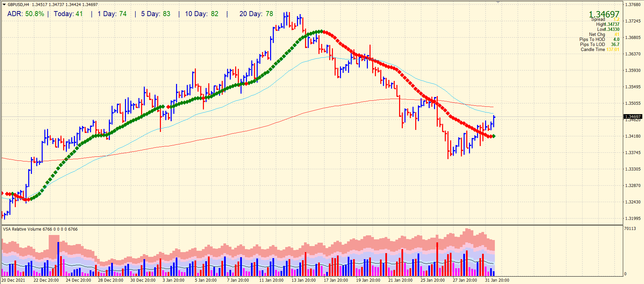Click the 3 Jan 20:00 time label

click(173, 280)
